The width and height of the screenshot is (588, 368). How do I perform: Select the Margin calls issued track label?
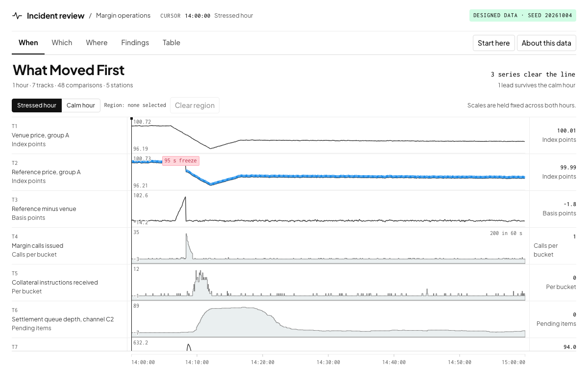pyautogui.click(x=37, y=245)
